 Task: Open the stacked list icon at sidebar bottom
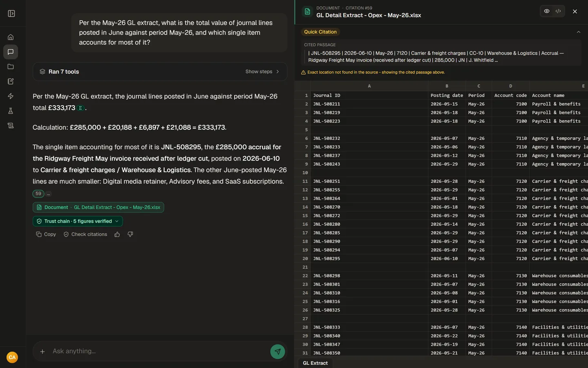coord(11,126)
